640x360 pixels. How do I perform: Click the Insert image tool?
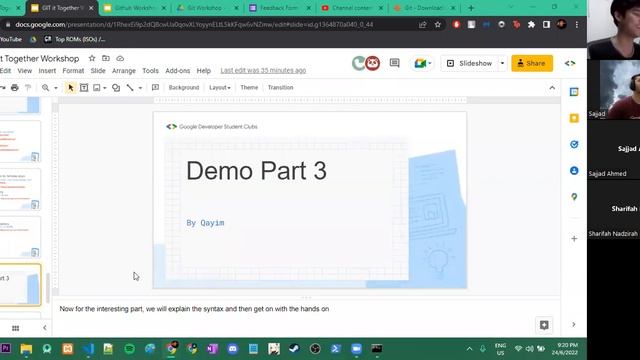(x=97, y=87)
